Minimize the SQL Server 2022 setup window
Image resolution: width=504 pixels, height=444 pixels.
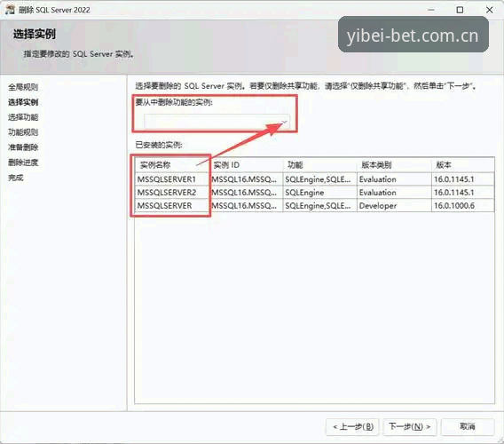(x=431, y=10)
